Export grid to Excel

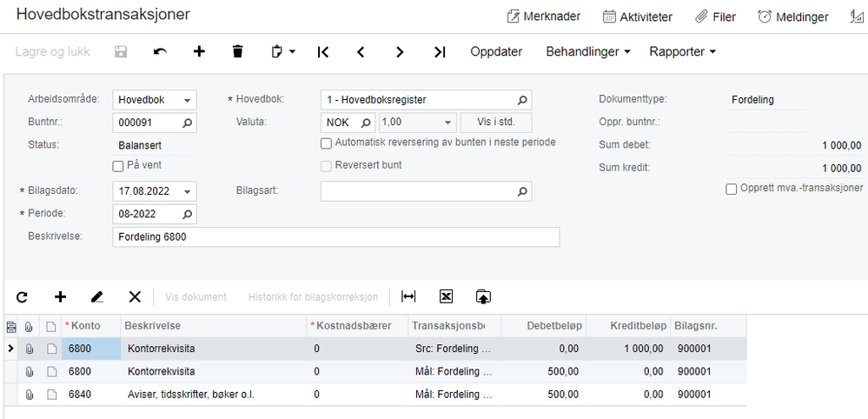pyautogui.click(x=447, y=297)
